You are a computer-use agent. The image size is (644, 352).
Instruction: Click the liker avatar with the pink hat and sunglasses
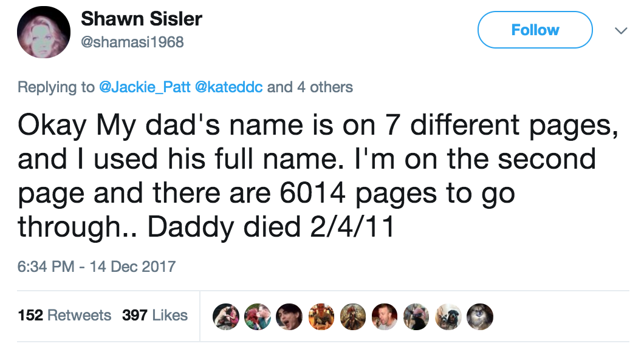[x=417, y=316]
